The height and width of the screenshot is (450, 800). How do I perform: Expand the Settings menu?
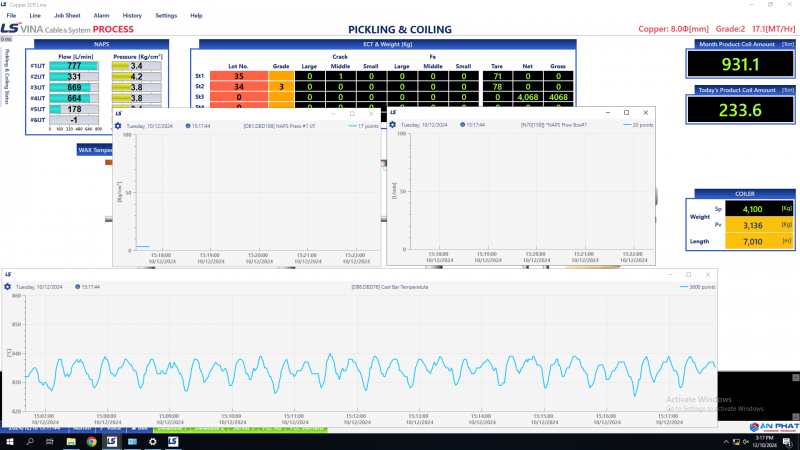point(166,16)
